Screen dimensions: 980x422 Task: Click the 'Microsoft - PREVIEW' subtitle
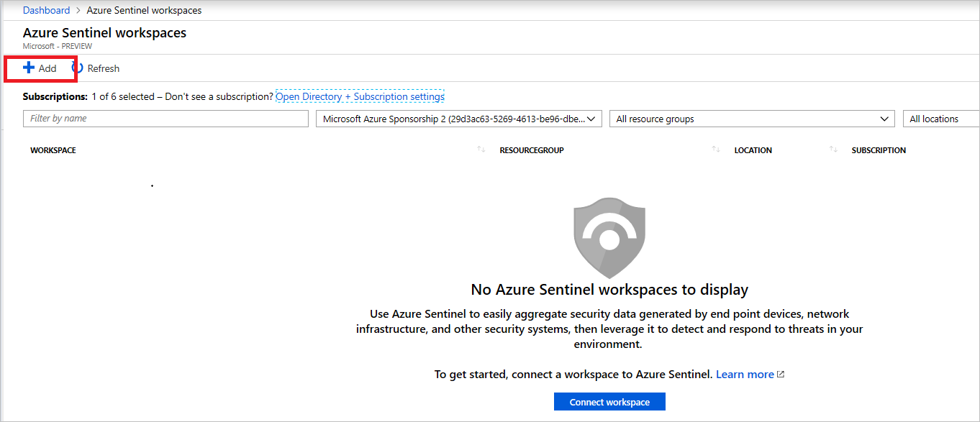(58, 46)
